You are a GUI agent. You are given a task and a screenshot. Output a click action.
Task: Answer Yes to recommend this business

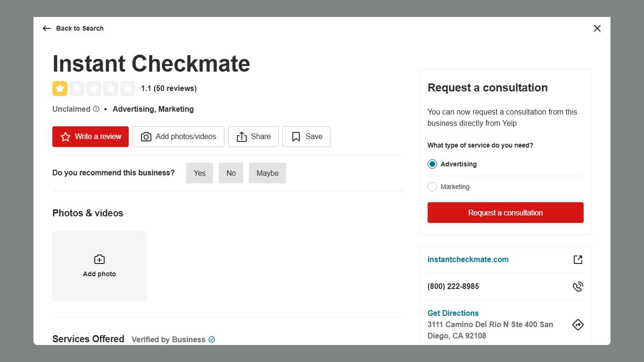[x=199, y=173]
